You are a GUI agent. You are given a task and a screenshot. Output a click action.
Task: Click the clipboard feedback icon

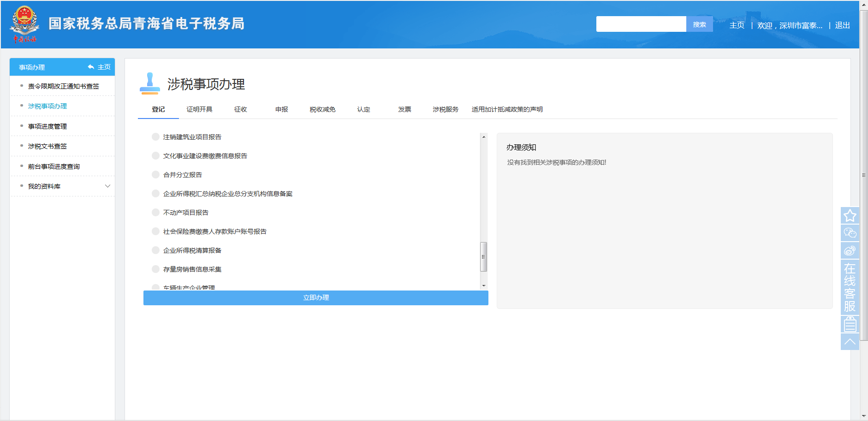pyautogui.click(x=850, y=324)
